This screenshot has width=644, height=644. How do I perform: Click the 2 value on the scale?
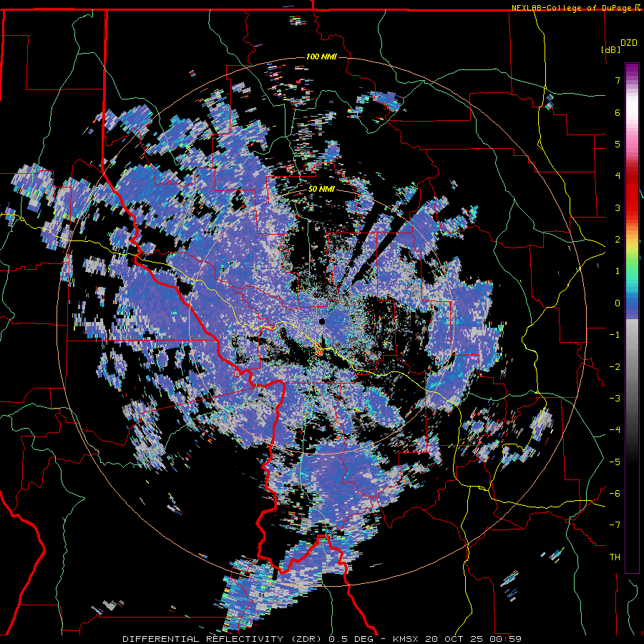tap(618, 240)
